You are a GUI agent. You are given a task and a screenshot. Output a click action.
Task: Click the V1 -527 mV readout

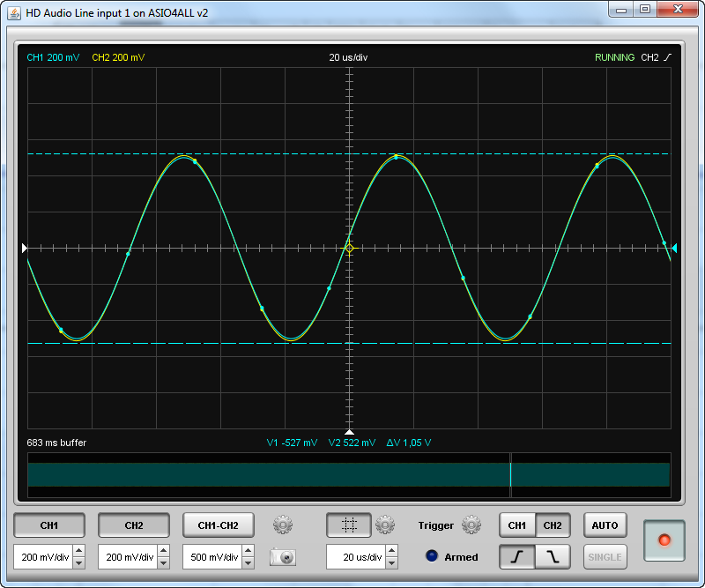click(292, 443)
